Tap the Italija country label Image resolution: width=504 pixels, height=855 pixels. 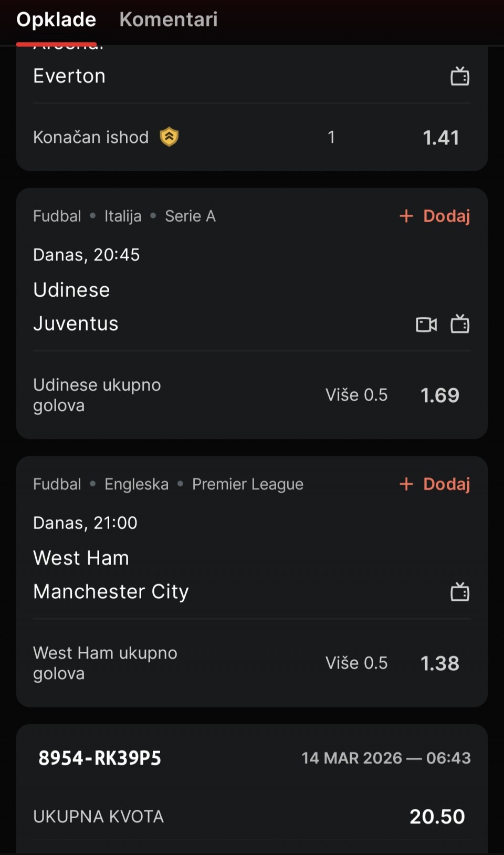coord(123,216)
